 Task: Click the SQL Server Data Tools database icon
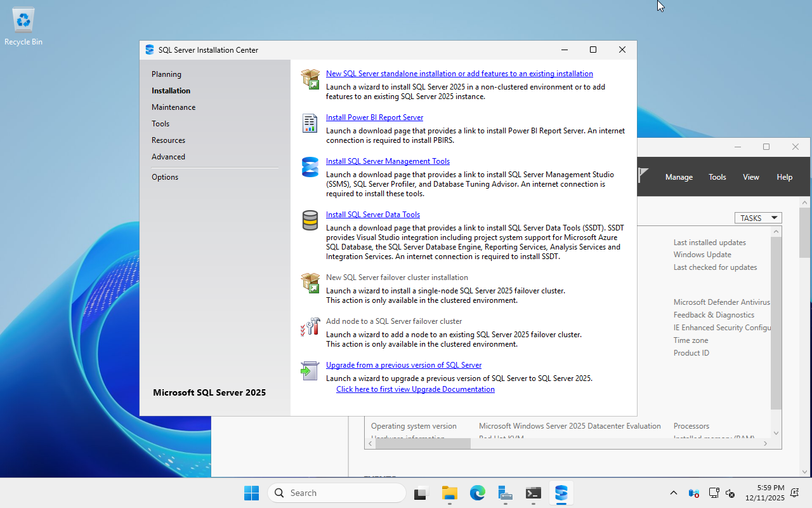[x=310, y=220]
